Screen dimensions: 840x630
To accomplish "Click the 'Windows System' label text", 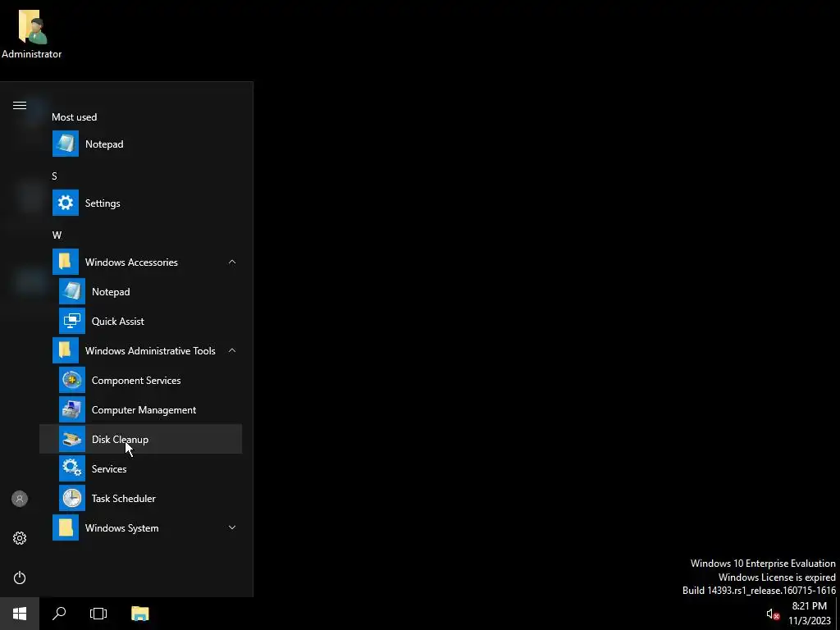I will 121,528.
